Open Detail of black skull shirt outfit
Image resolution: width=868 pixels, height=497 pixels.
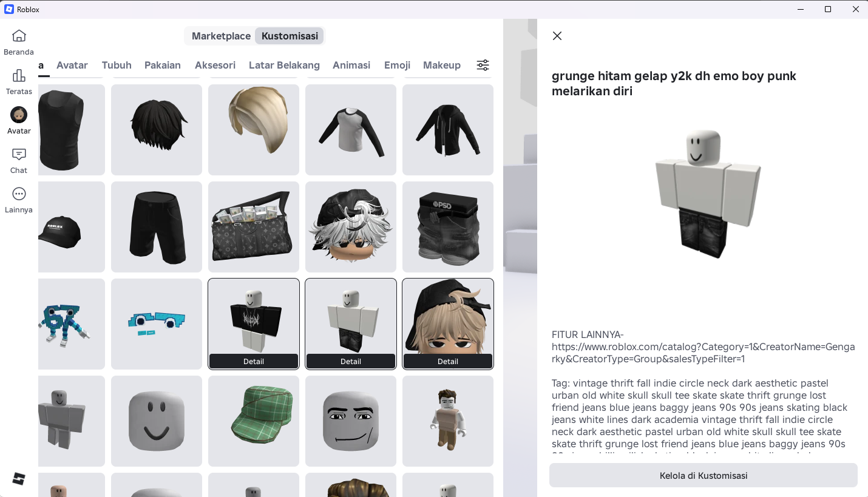point(254,361)
